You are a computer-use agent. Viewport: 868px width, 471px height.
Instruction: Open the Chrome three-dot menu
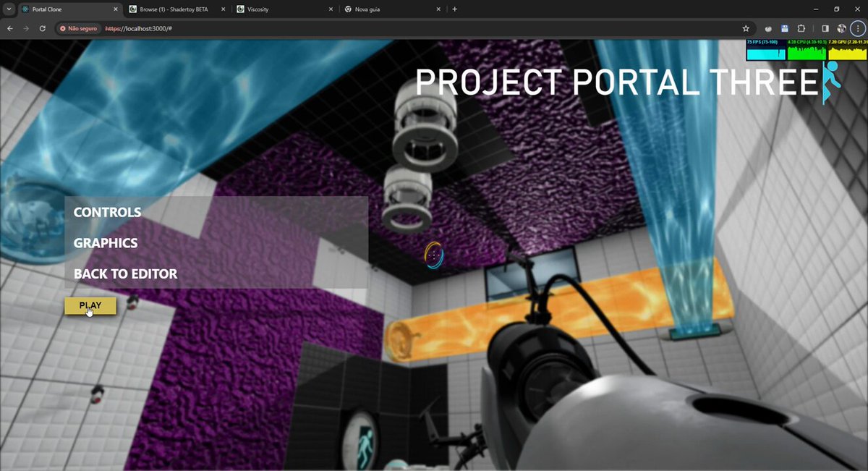coord(858,28)
